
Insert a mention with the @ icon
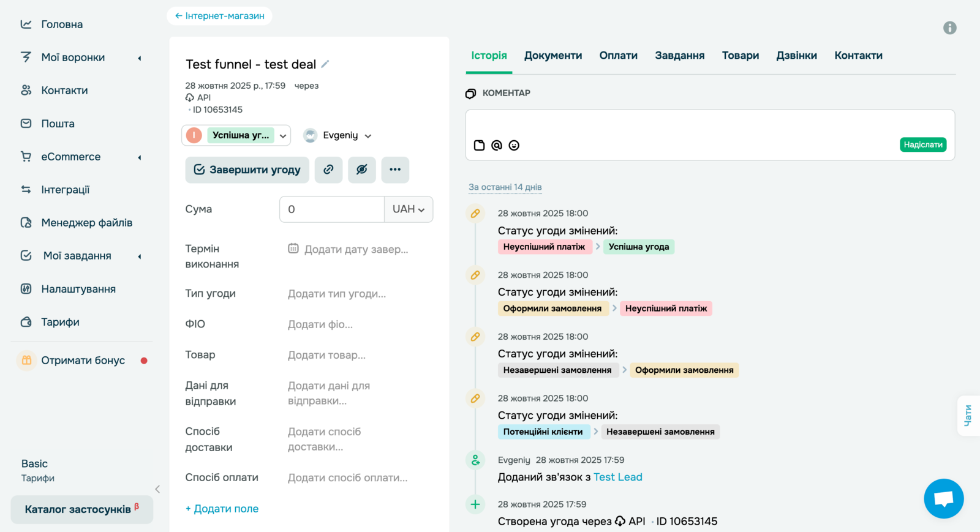(497, 145)
